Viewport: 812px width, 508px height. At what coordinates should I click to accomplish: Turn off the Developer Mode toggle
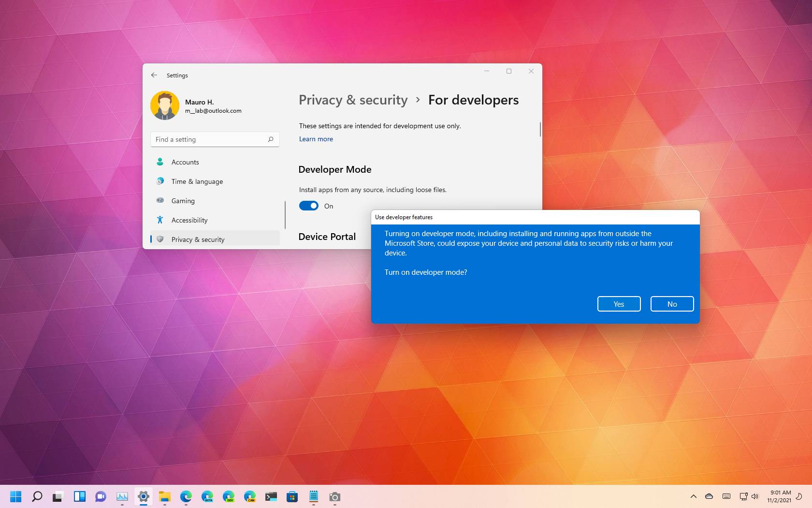tap(309, 206)
